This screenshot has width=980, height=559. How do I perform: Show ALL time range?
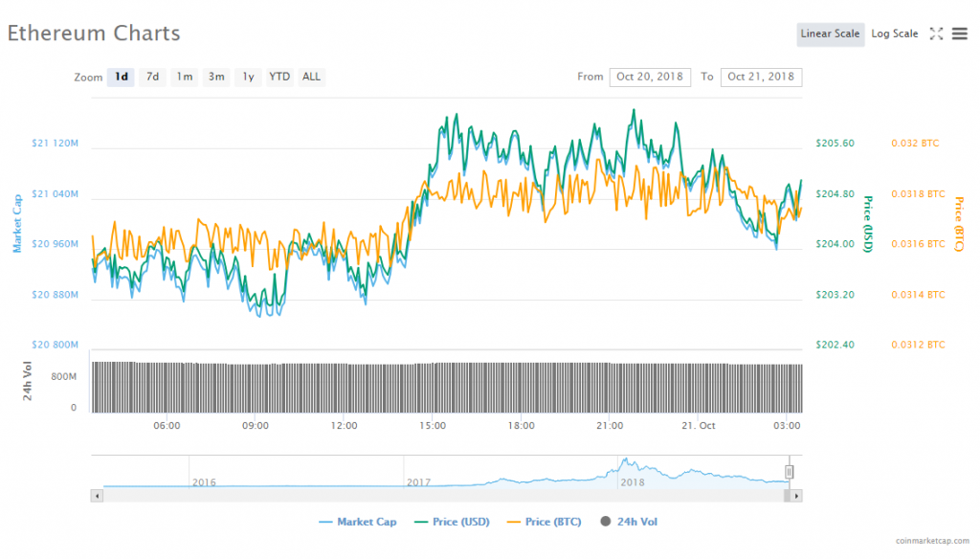point(311,77)
